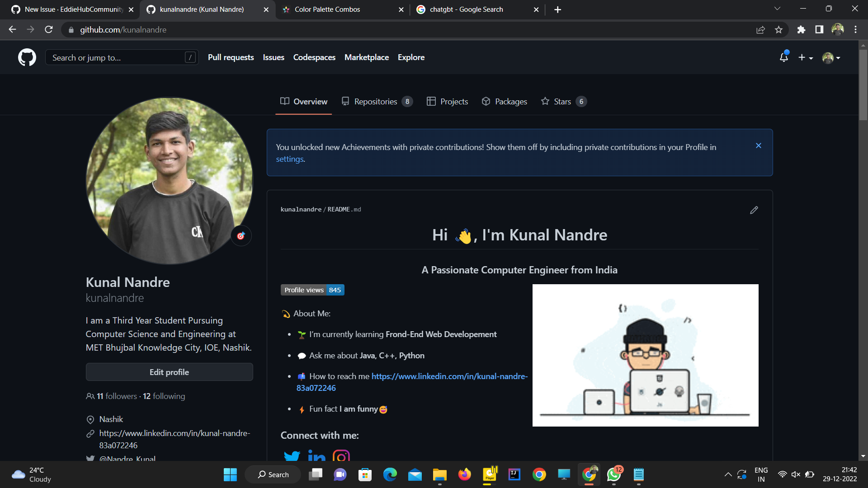Open the create new dropdown next to notifications

pos(806,57)
